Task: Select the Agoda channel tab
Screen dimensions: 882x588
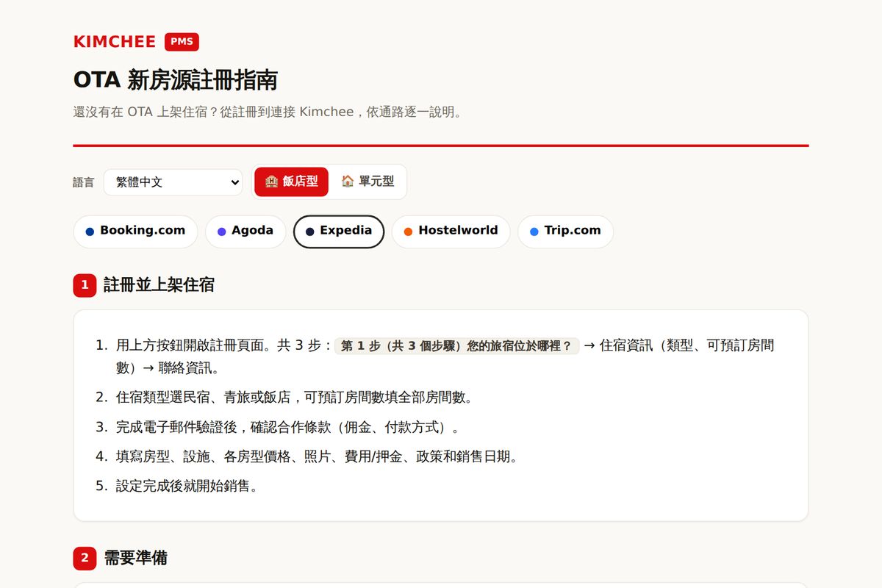Action: click(245, 232)
